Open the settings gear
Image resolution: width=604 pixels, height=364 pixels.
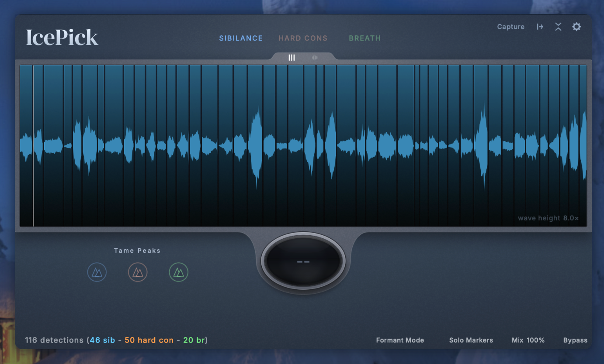(576, 27)
